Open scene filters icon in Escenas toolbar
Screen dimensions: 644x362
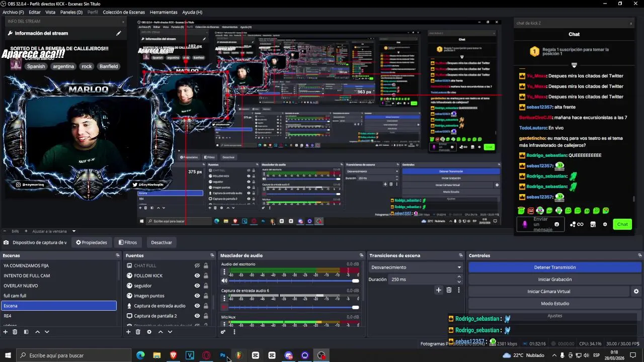click(26, 332)
